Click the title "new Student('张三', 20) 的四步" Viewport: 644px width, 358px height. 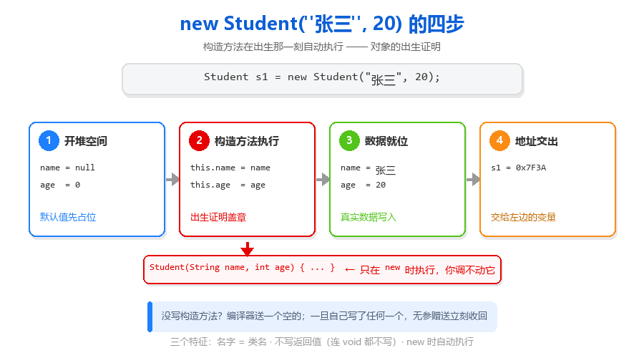[x=322, y=24]
